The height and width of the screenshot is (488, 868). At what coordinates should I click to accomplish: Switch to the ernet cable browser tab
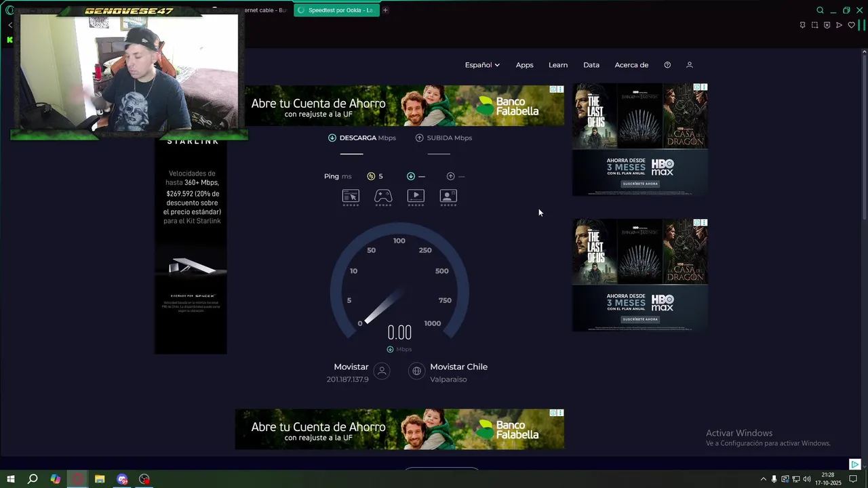pyautogui.click(x=266, y=10)
